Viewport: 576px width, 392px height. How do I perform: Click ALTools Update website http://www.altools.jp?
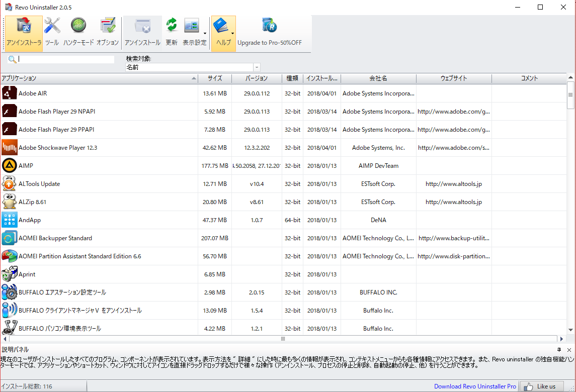pos(454,184)
